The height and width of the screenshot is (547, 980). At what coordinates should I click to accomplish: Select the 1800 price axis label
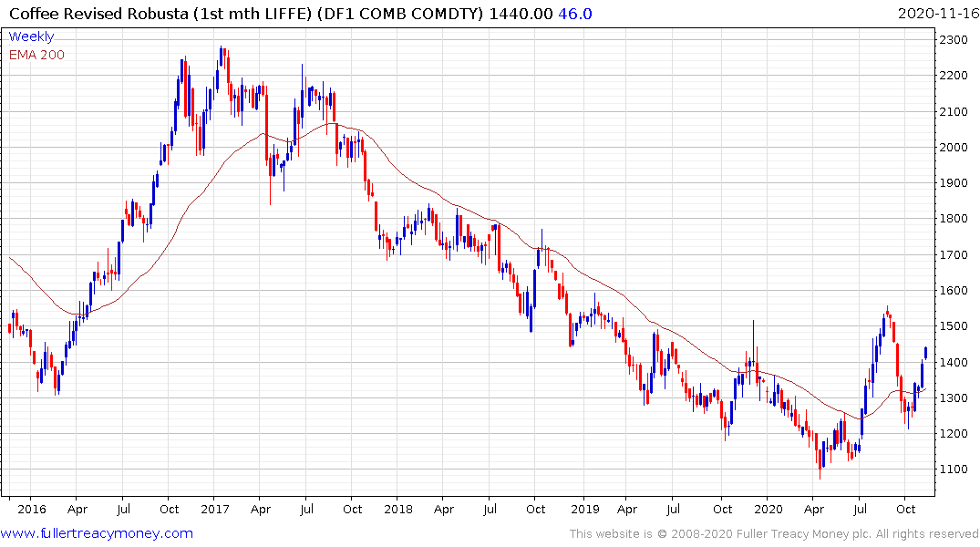954,219
